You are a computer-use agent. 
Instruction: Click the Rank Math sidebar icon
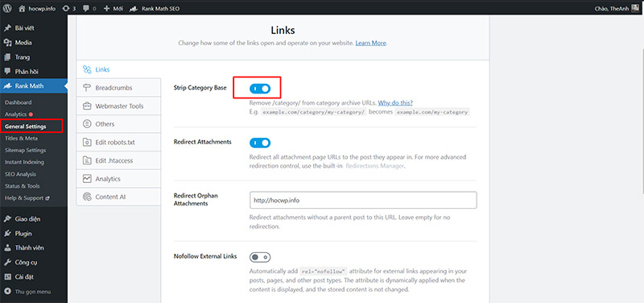click(7, 86)
